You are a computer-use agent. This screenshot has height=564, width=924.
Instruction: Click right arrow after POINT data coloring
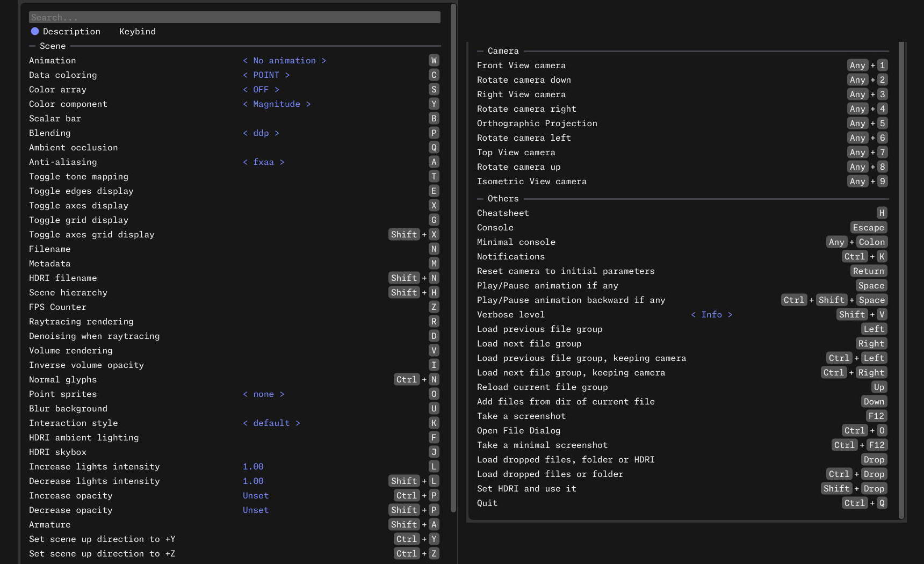click(287, 75)
